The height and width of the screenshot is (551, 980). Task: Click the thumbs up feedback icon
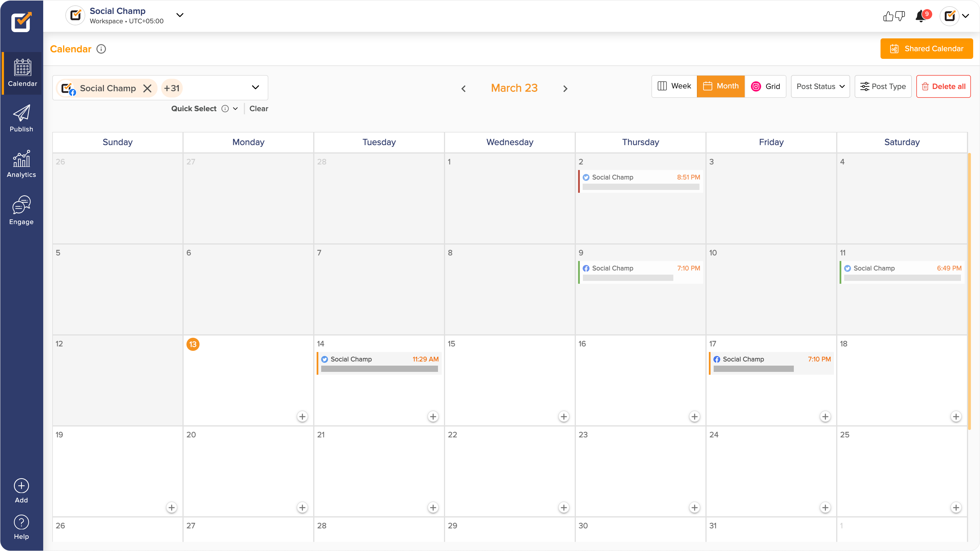tap(888, 16)
